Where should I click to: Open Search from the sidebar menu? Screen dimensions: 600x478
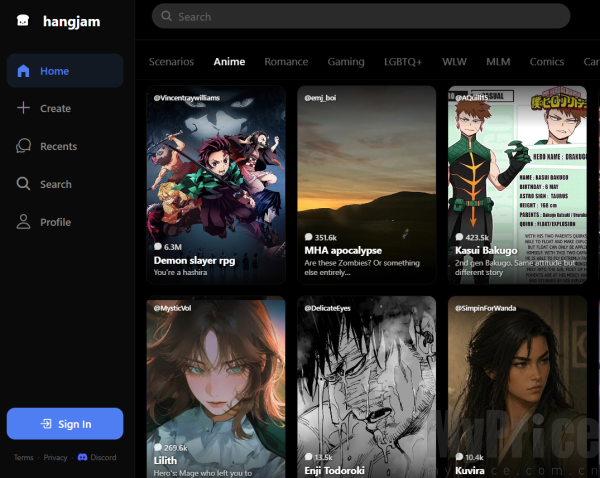(x=65, y=184)
